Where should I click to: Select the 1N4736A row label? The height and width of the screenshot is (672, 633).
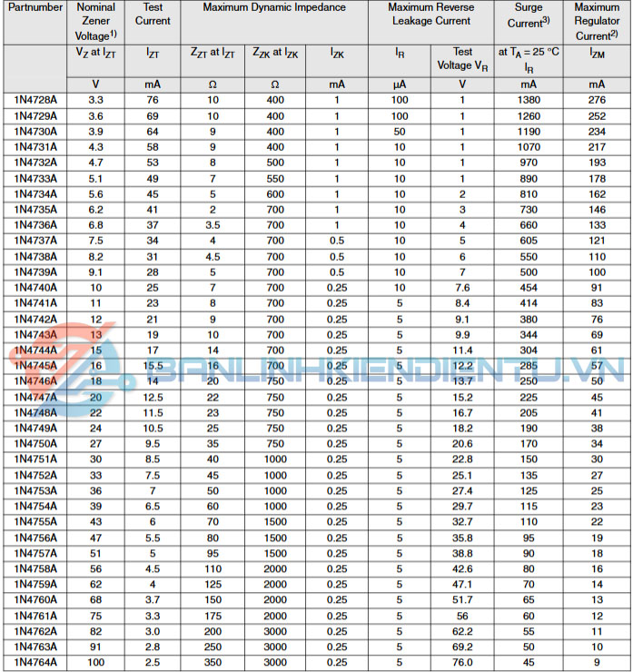click(x=35, y=225)
